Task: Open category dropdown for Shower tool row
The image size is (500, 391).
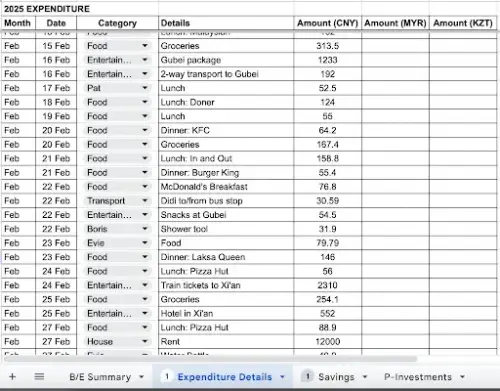Action: (145, 229)
